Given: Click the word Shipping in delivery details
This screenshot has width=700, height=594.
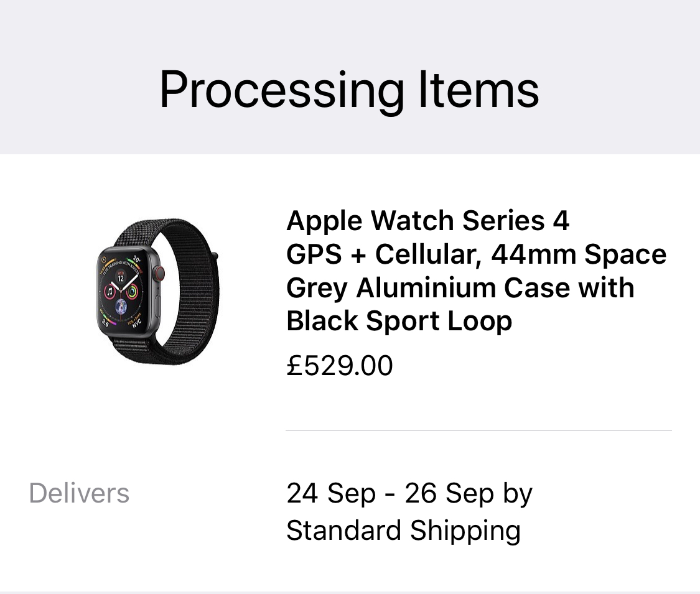Looking at the screenshot, I should click(465, 531).
